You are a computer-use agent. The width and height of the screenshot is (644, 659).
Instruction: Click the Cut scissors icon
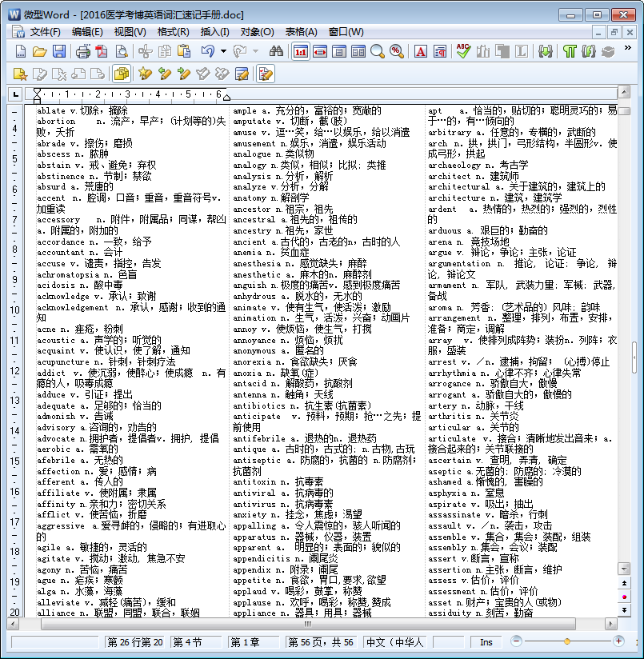(x=146, y=51)
